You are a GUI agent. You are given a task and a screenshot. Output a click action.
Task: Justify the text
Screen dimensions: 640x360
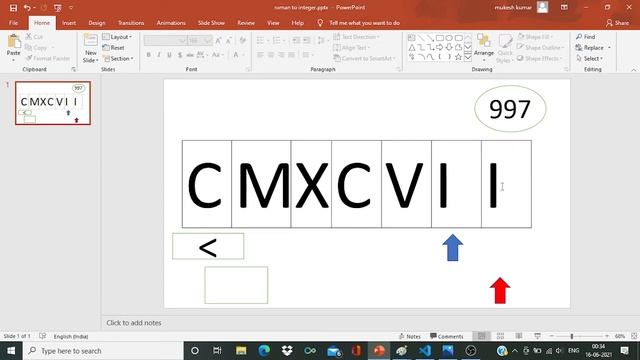click(x=291, y=55)
